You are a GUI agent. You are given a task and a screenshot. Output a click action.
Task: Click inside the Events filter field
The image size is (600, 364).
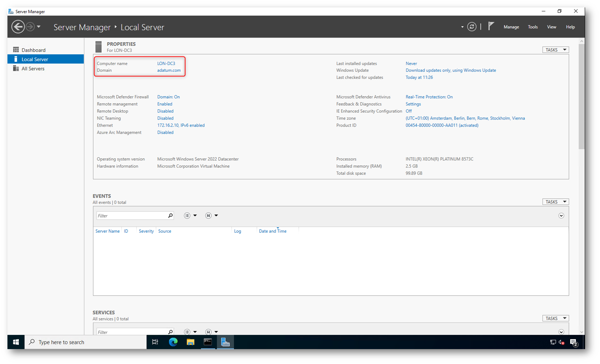131,216
